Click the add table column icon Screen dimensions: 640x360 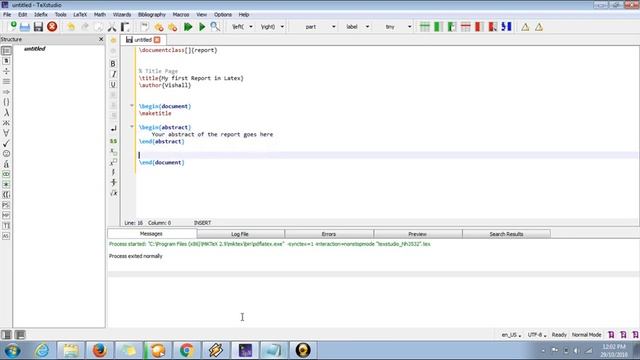pyautogui.click(x=438, y=27)
